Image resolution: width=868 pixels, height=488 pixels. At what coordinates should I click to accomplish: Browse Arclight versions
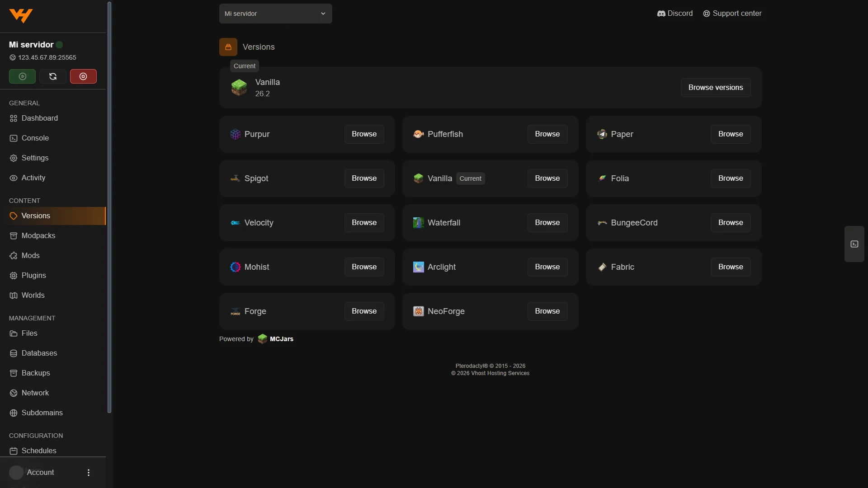(547, 267)
